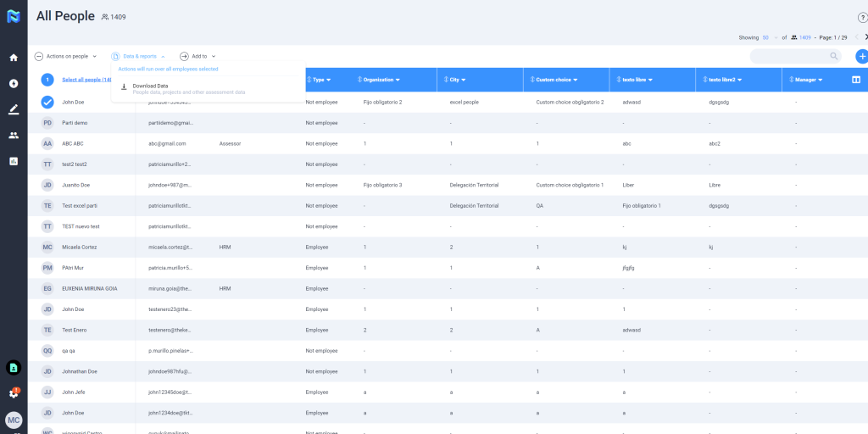This screenshot has height=434, width=868.
Task: Open settings gear with notification badge
Action: click(14, 393)
